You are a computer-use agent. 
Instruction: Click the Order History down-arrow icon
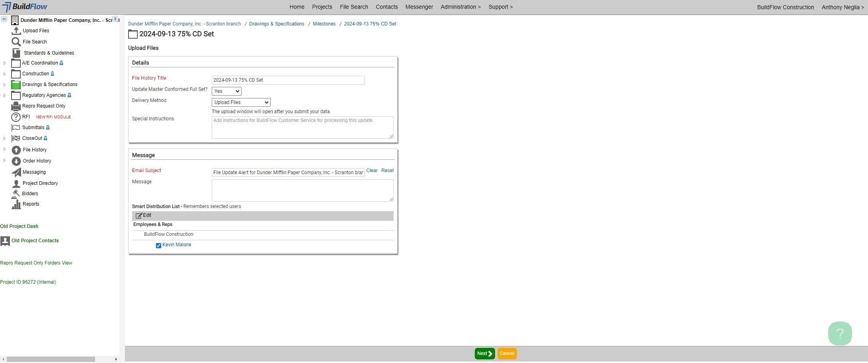coord(16,161)
